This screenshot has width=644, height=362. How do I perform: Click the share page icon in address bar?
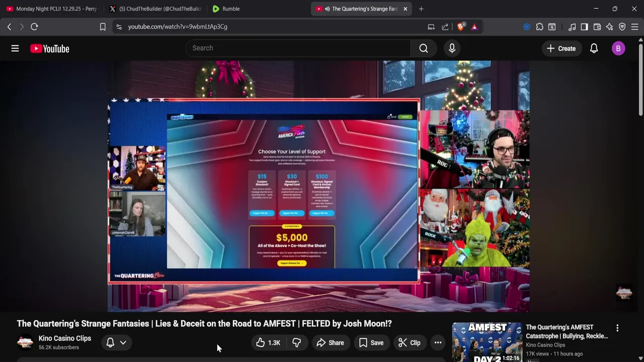tap(445, 27)
